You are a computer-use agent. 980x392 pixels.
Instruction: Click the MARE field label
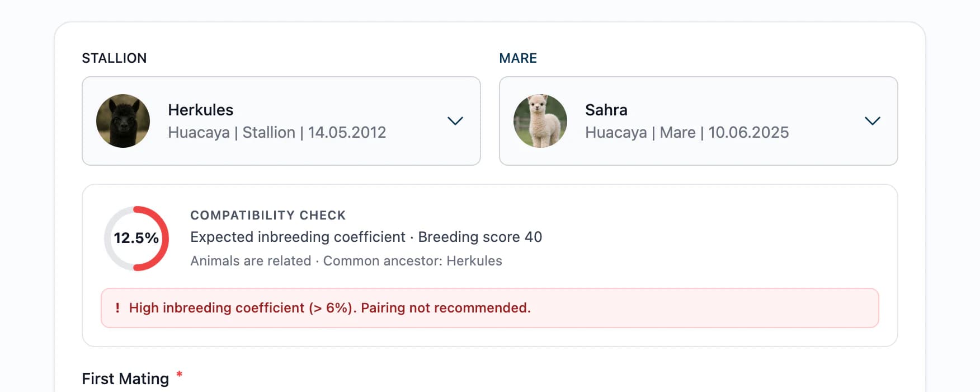518,58
